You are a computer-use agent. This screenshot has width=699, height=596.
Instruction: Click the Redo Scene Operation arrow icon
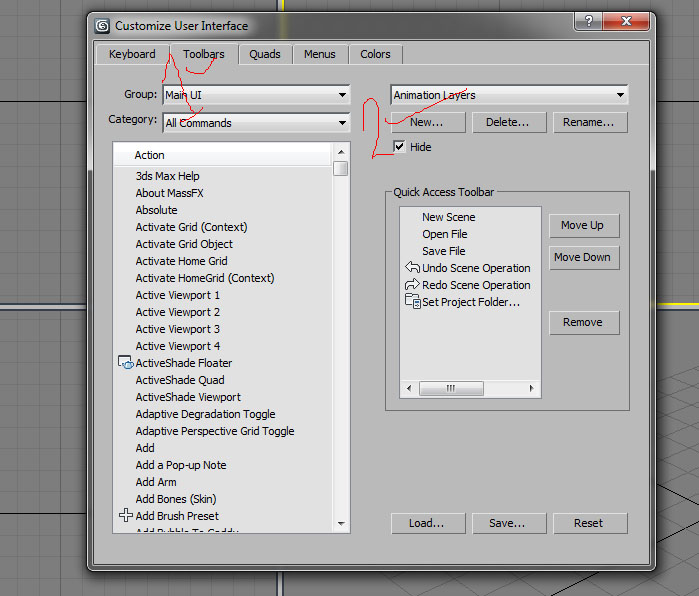coord(411,285)
